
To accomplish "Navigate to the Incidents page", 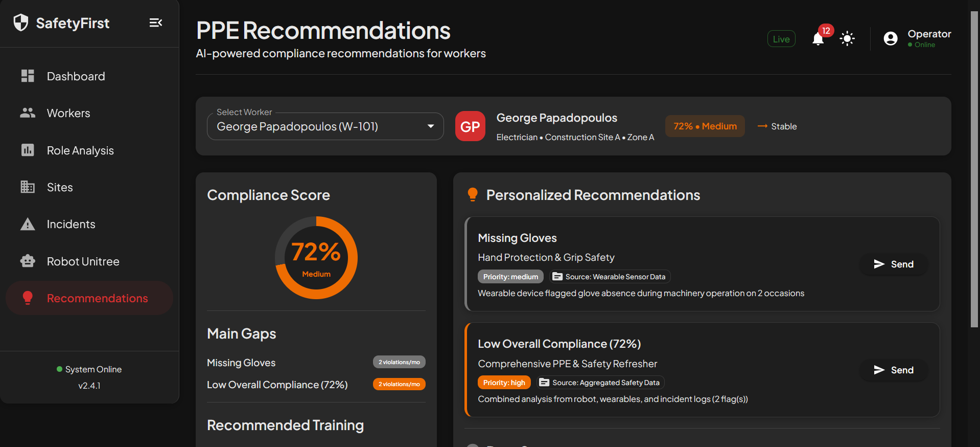I will 89,224.
